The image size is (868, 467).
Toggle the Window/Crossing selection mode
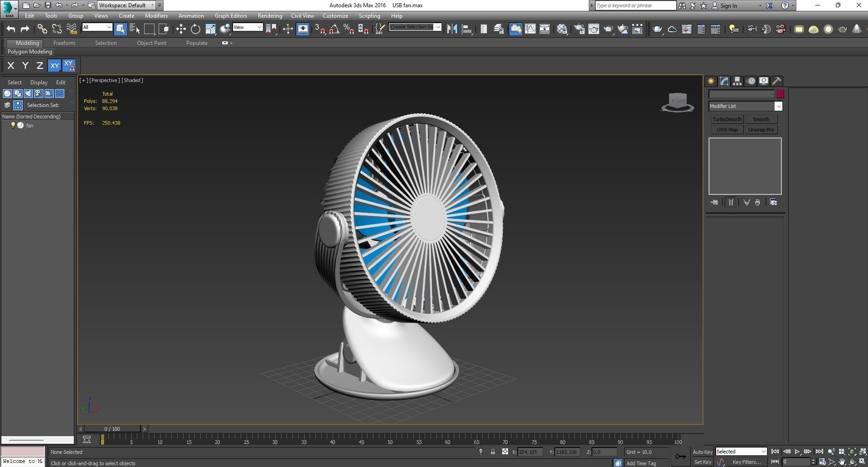[164, 29]
